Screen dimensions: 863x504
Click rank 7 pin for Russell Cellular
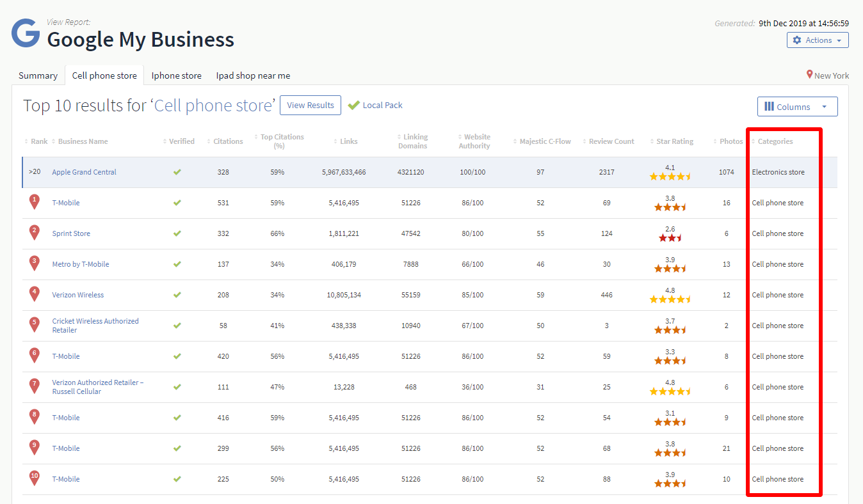(35, 386)
